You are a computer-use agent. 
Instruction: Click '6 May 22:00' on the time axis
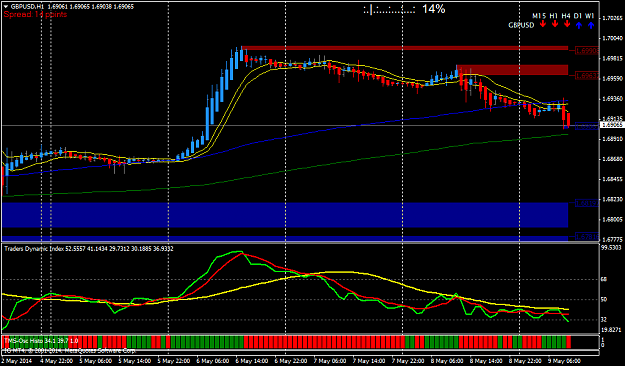point(290,361)
